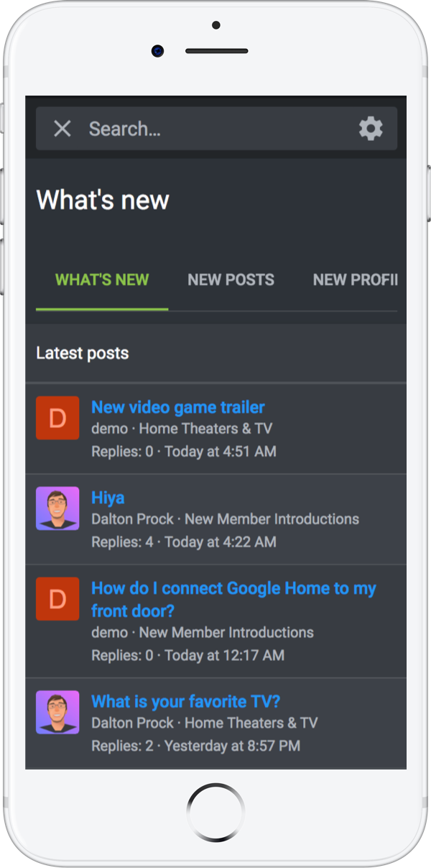Click Home Theaters & TV under New video game trailer
The height and width of the screenshot is (868, 431).
click(x=205, y=429)
